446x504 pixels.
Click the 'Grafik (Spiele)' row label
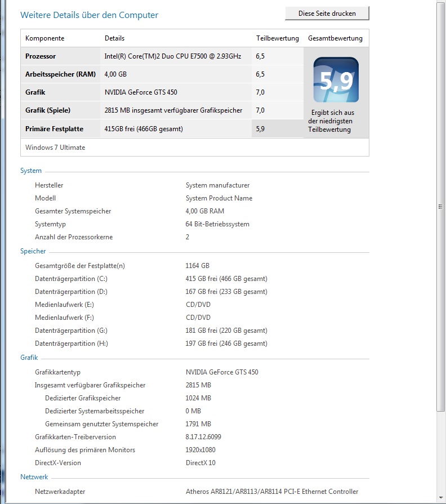(x=48, y=110)
